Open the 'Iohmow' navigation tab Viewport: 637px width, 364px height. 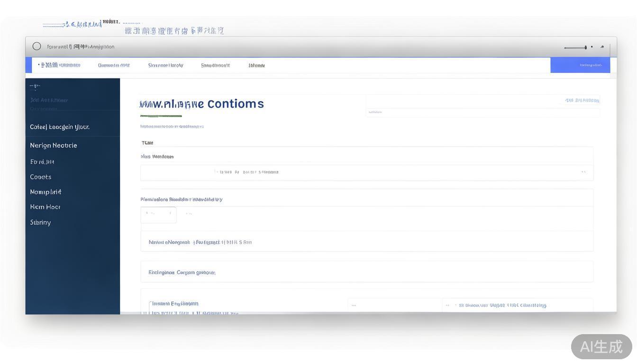point(256,65)
